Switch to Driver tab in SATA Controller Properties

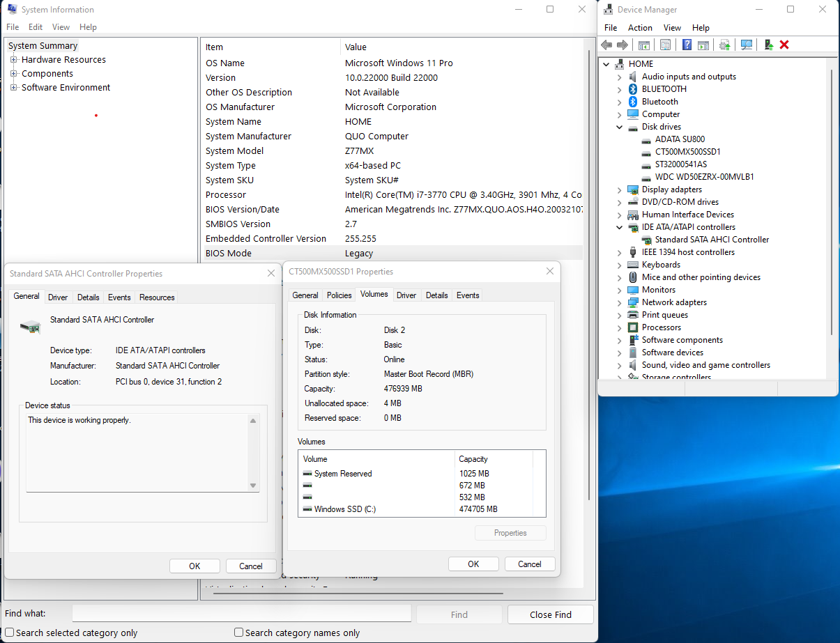(58, 297)
